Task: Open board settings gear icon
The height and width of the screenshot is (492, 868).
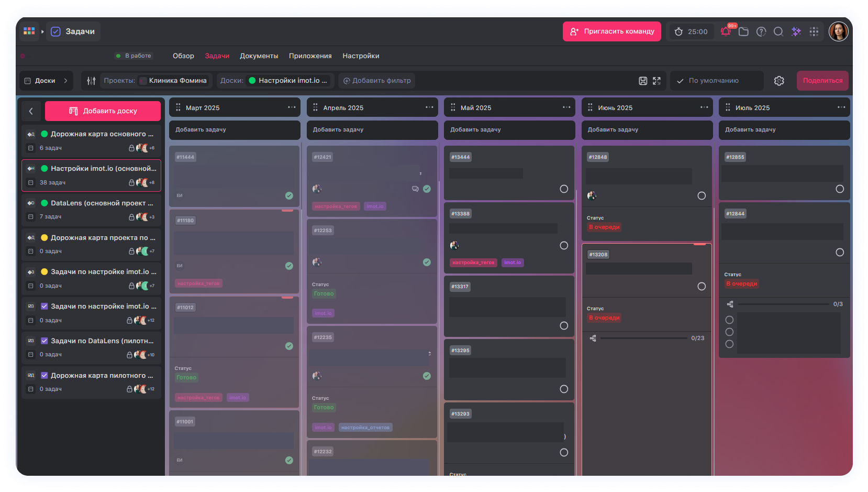Action: point(779,81)
